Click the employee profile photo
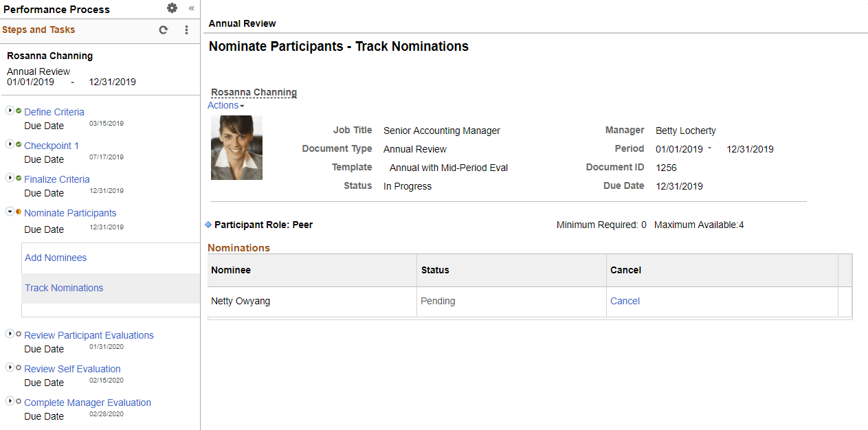The height and width of the screenshot is (430, 868). coord(236,147)
